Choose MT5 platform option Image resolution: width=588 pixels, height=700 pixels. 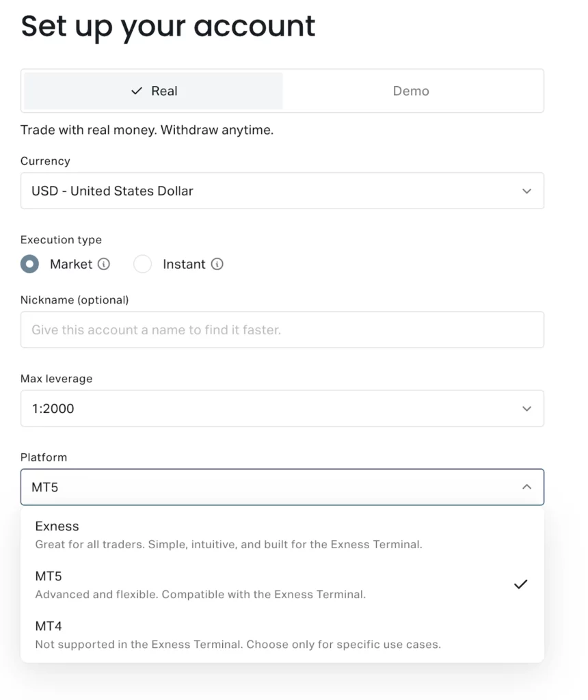tap(282, 585)
